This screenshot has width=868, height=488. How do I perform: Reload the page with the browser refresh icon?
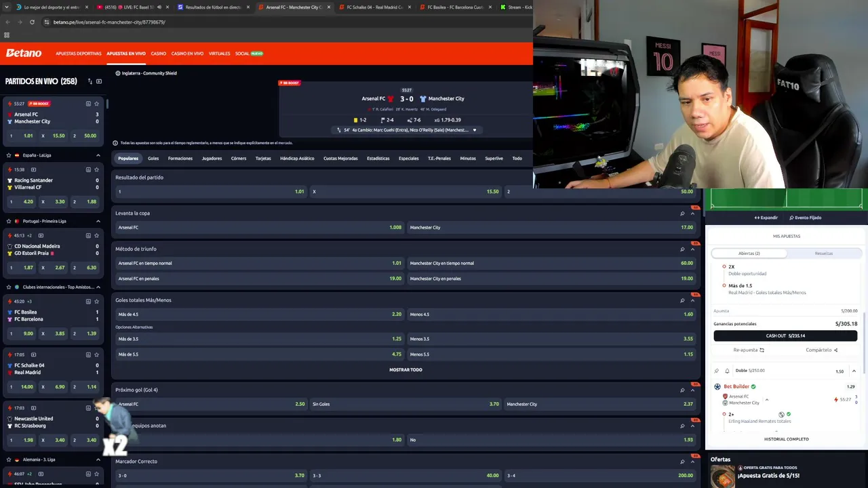pyautogui.click(x=32, y=22)
